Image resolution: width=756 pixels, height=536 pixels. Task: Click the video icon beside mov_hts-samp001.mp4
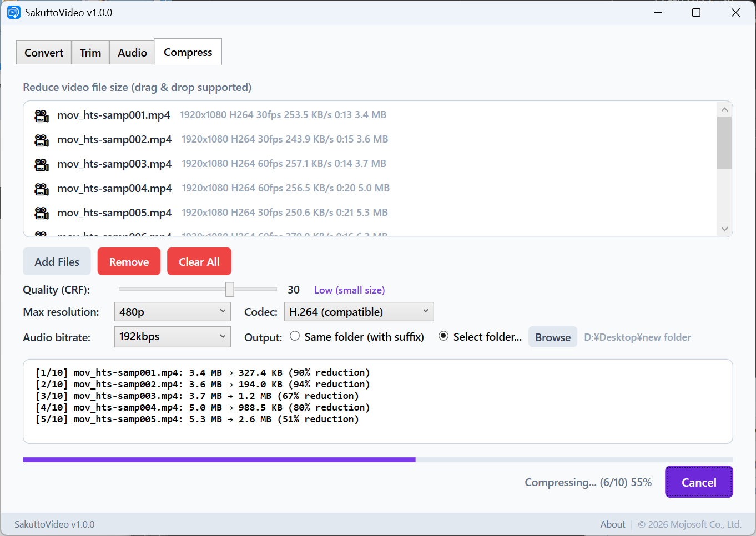(42, 115)
